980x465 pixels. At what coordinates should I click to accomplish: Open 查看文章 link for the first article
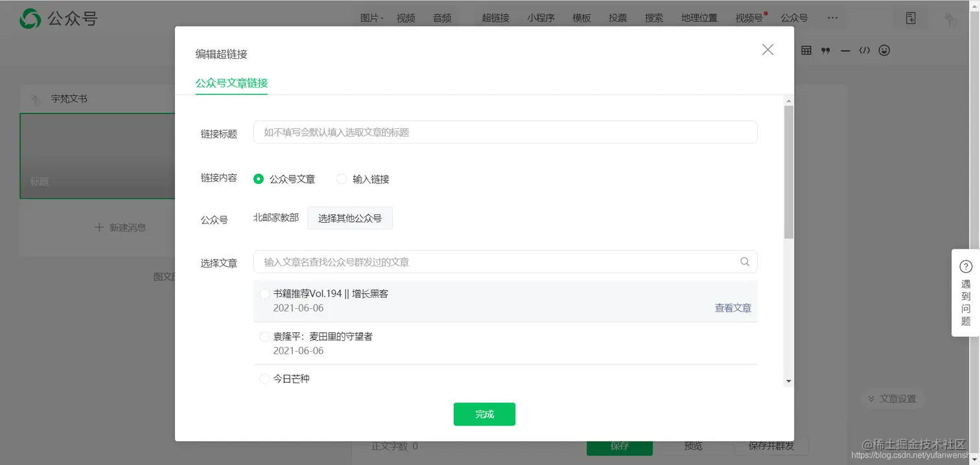(x=732, y=308)
